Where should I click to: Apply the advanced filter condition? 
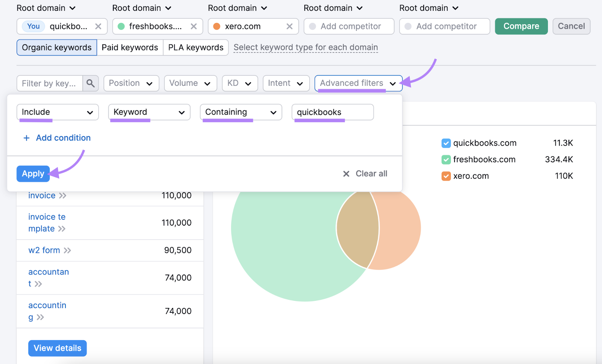click(33, 174)
